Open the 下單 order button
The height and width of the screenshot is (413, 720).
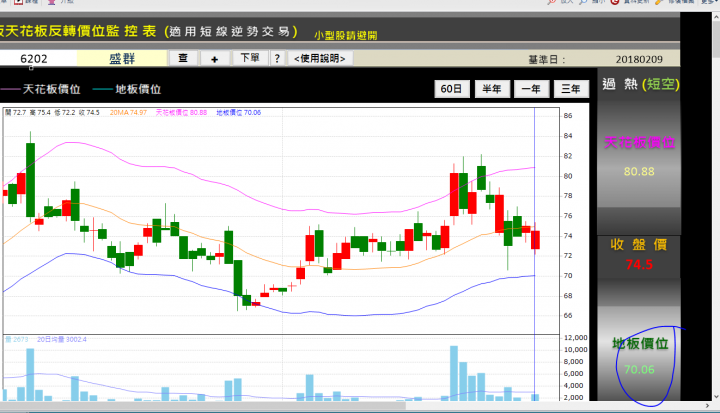(250, 58)
